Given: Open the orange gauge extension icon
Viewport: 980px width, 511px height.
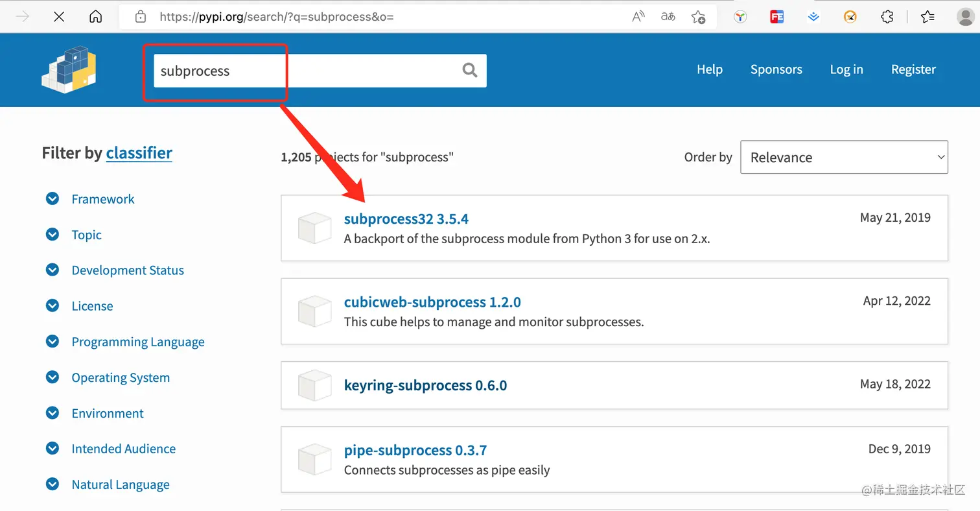Looking at the screenshot, I should point(850,17).
